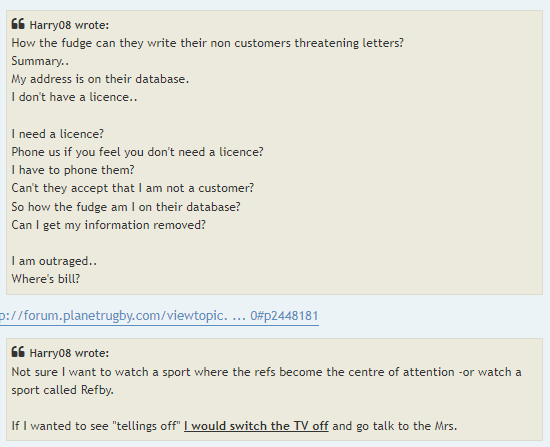Click the line "How the fudge can they write"

[208, 43]
